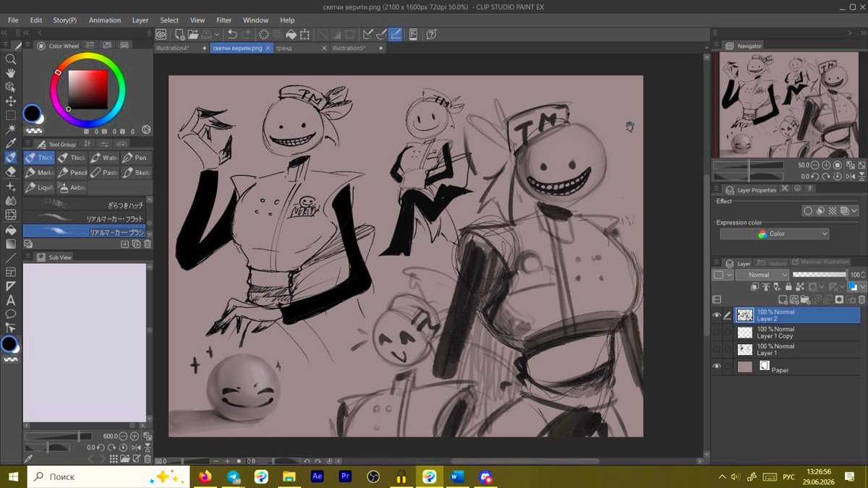Click the red color square in color wheel
The height and width of the screenshot is (488, 868).
(88, 89)
